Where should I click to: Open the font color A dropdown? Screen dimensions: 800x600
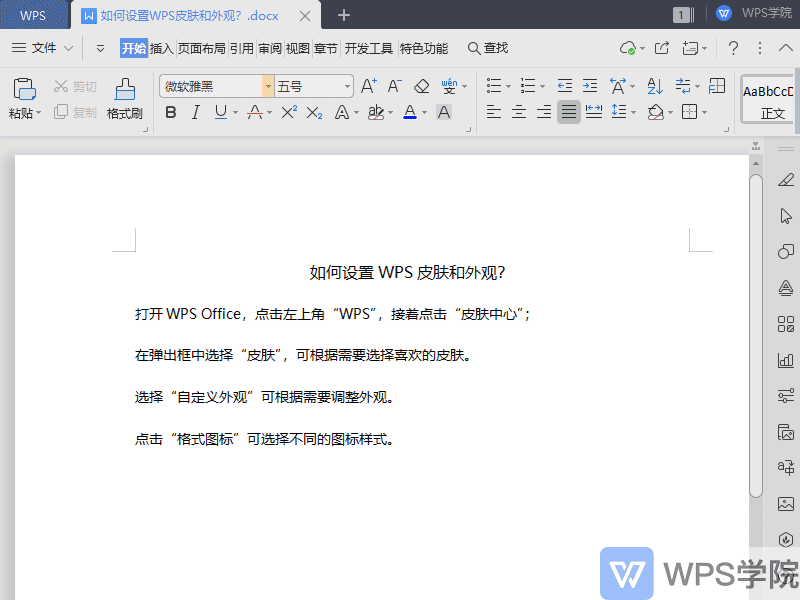tap(424, 112)
